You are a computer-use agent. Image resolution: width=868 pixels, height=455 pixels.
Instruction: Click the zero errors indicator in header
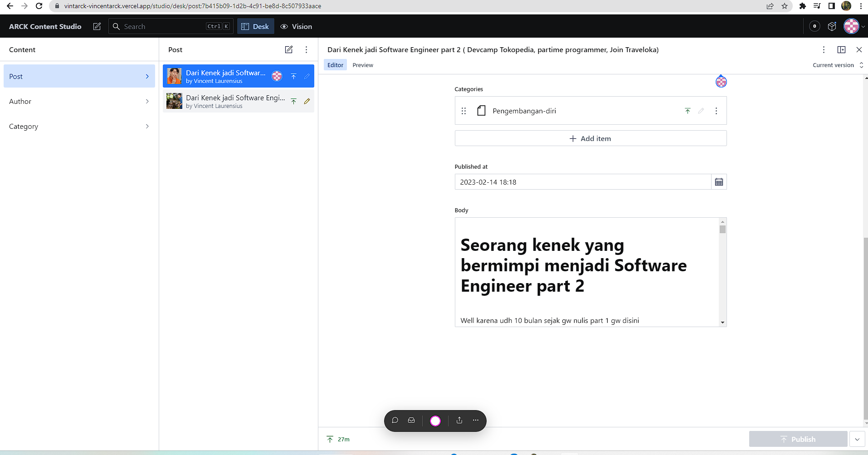(814, 26)
